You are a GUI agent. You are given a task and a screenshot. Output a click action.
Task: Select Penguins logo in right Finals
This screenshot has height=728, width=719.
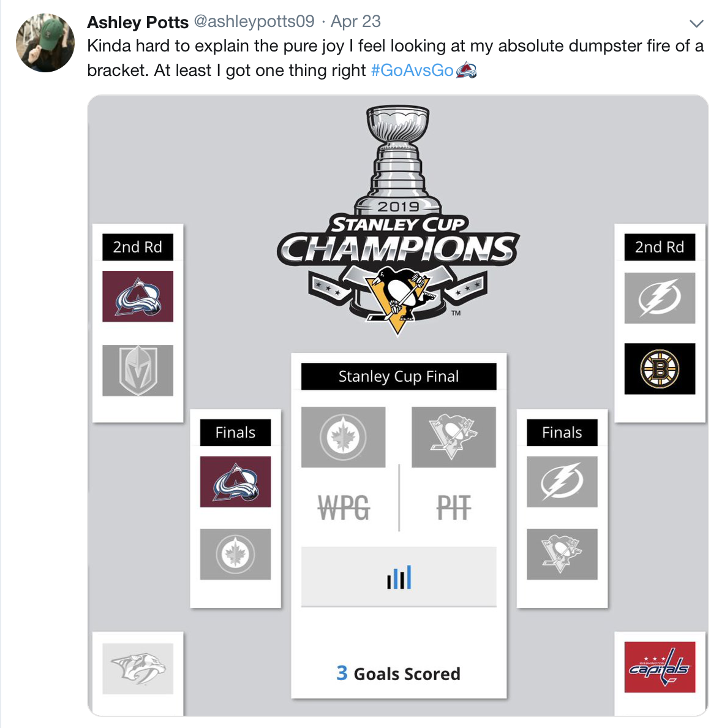[x=562, y=554]
